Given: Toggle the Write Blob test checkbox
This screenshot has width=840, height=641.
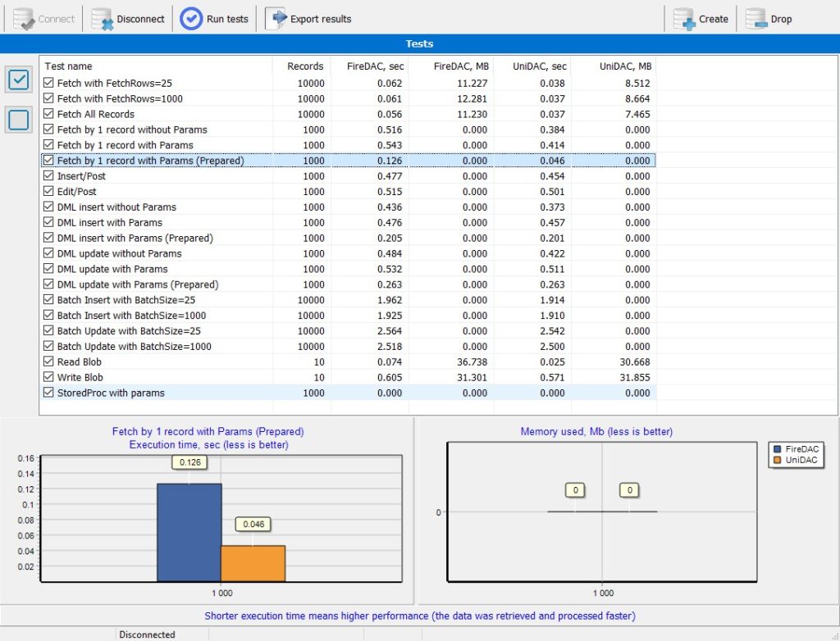Looking at the screenshot, I should [x=48, y=377].
